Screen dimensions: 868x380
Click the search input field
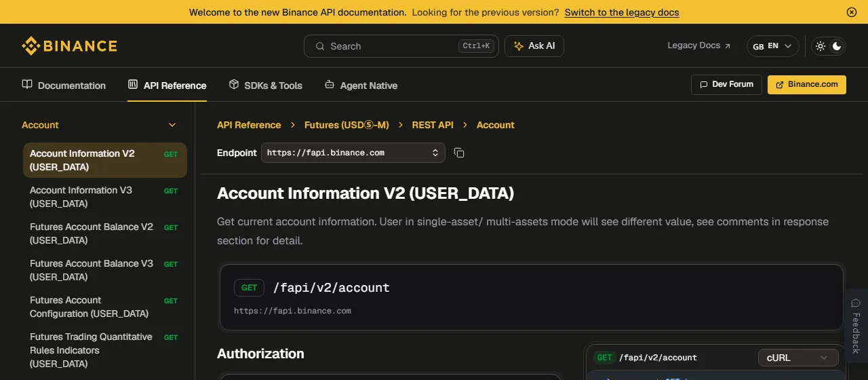point(401,46)
